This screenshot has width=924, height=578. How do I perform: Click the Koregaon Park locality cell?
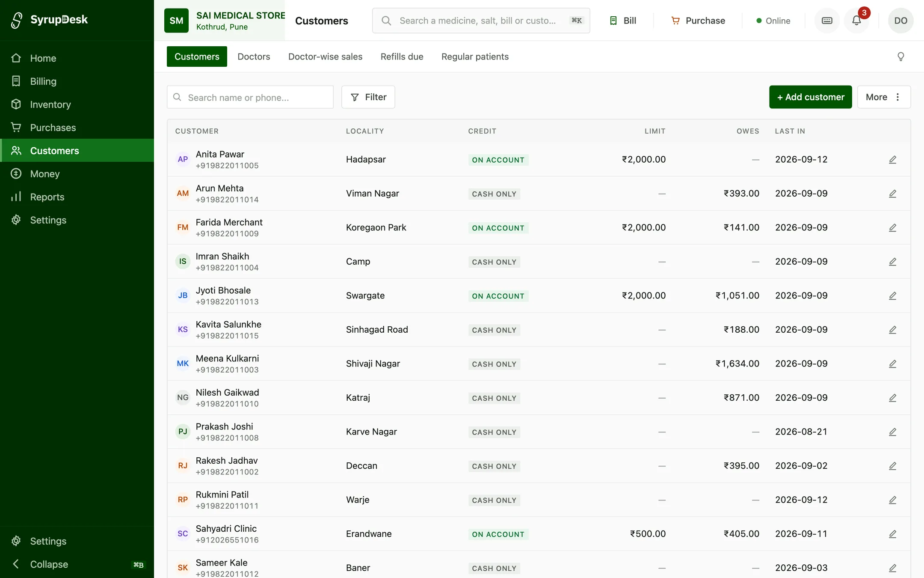[376, 227]
